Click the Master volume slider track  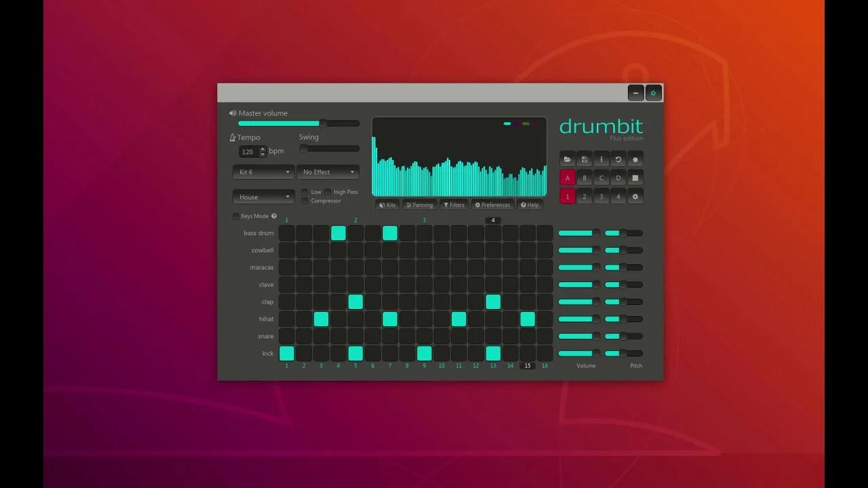[298, 123]
